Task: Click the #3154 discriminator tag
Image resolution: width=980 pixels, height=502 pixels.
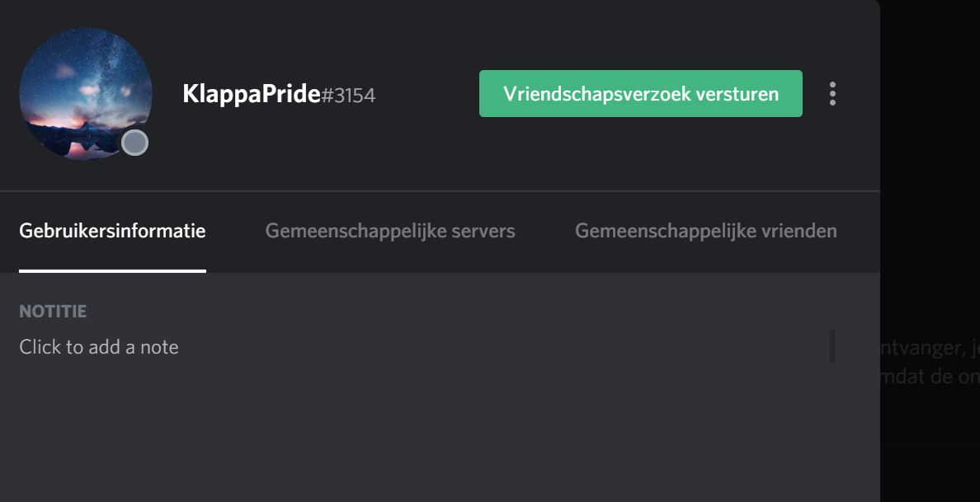Action: pos(348,96)
